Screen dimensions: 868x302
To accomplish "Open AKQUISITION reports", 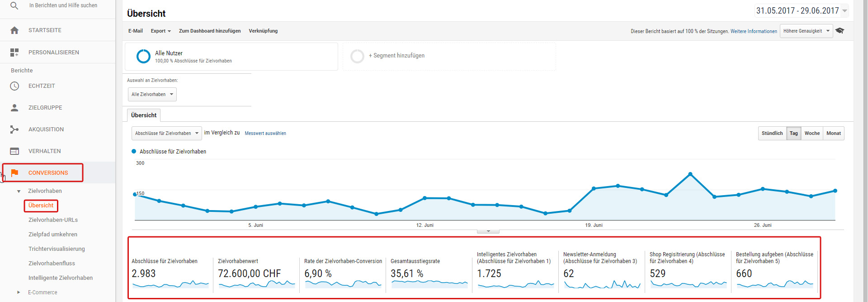I will tap(46, 129).
